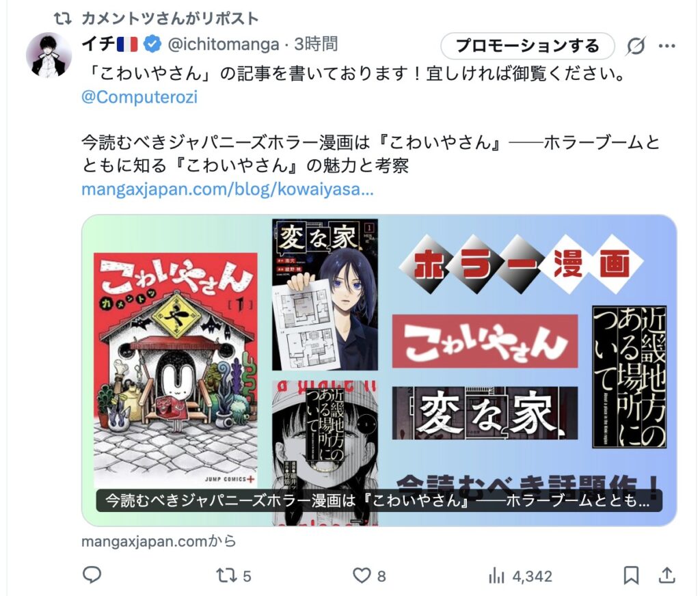The width and height of the screenshot is (700, 596).
Task: Click the @ichitomanga handle
Action: (x=224, y=44)
